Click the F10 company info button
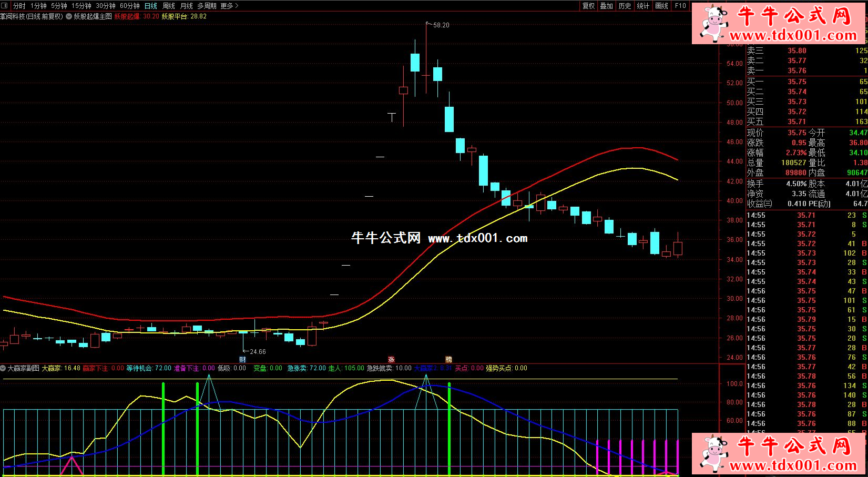The height and width of the screenshot is (477, 868). (680, 6)
